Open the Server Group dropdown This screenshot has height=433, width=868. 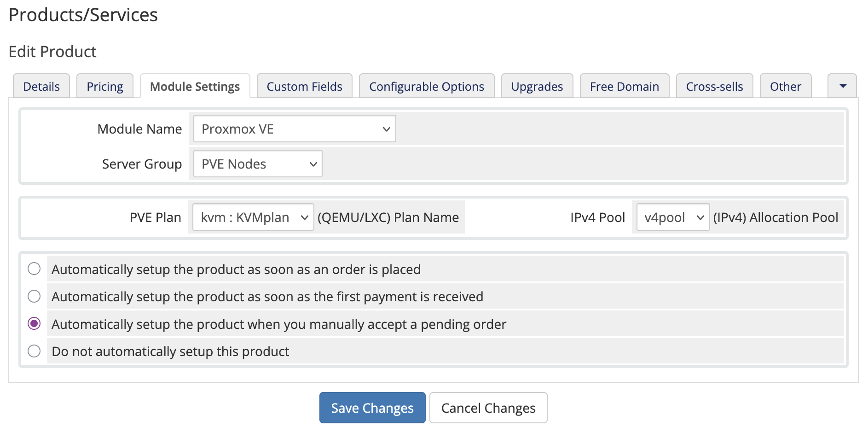[257, 164]
